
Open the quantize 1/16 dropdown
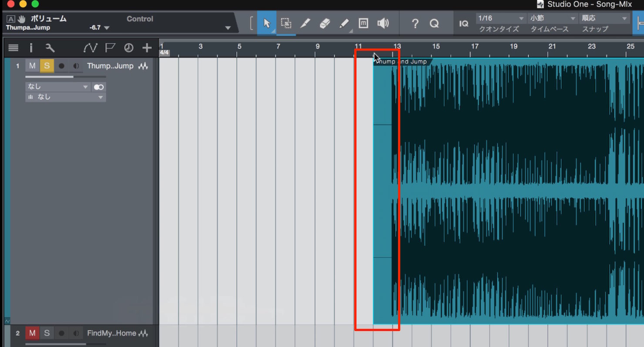click(x=500, y=18)
